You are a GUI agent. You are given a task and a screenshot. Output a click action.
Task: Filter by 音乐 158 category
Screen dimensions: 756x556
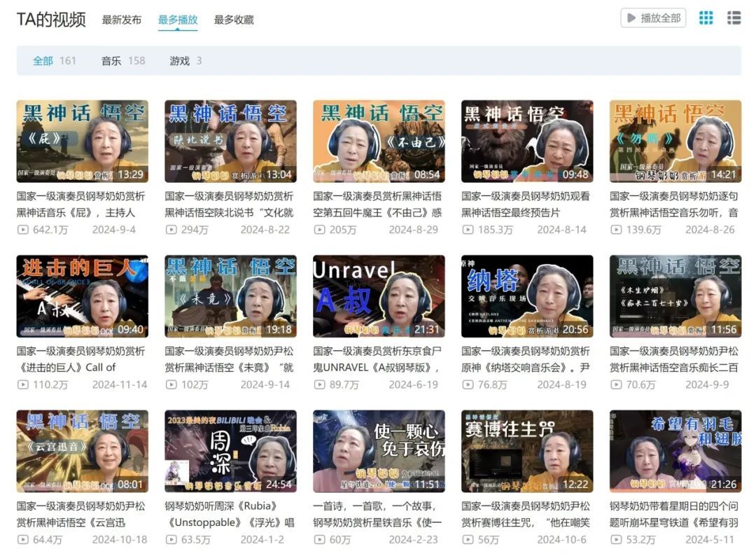coord(123,61)
